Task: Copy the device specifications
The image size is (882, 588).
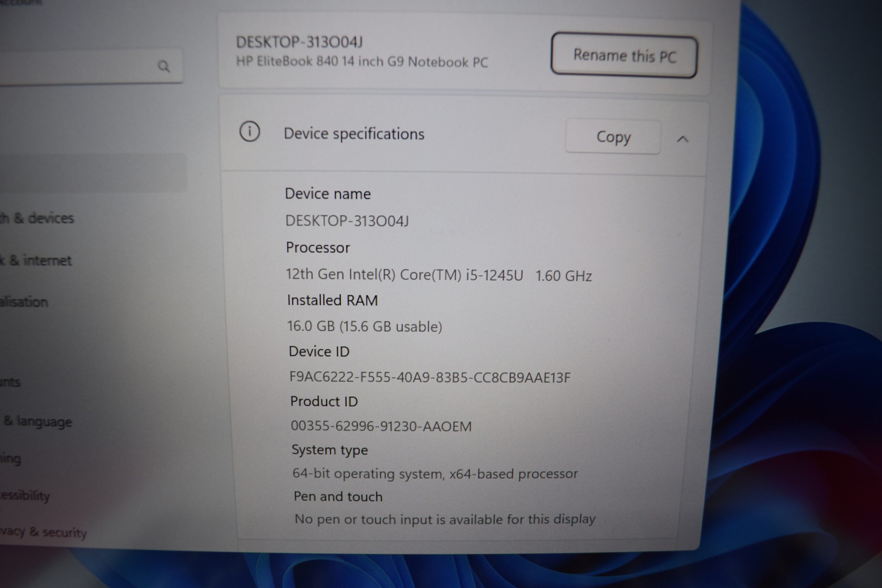Action: [613, 137]
